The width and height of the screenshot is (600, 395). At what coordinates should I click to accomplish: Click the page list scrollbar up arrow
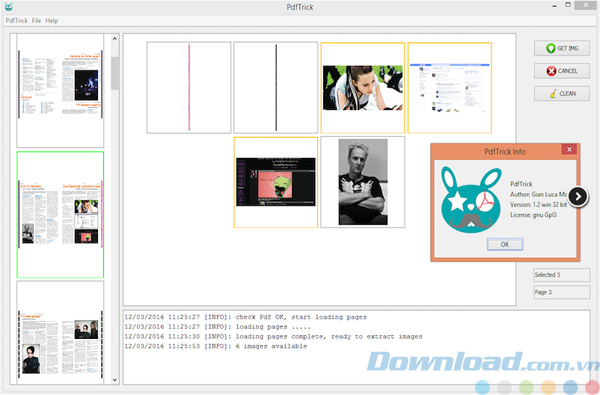(x=115, y=39)
